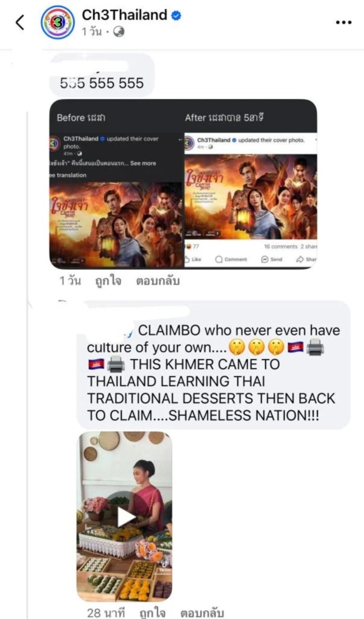Open the Ch3Thailand profile picture

pos(58,22)
